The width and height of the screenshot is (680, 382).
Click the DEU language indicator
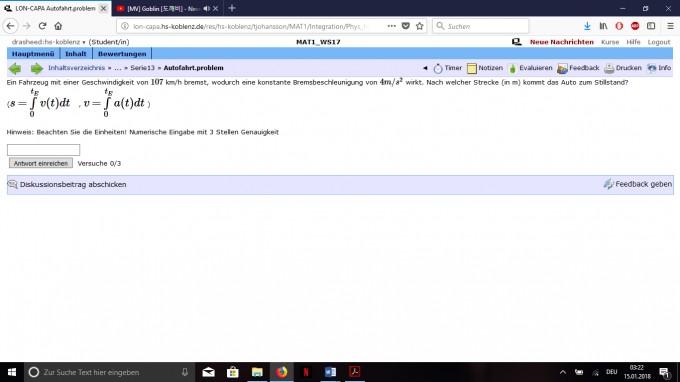pyautogui.click(x=611, y=372)
